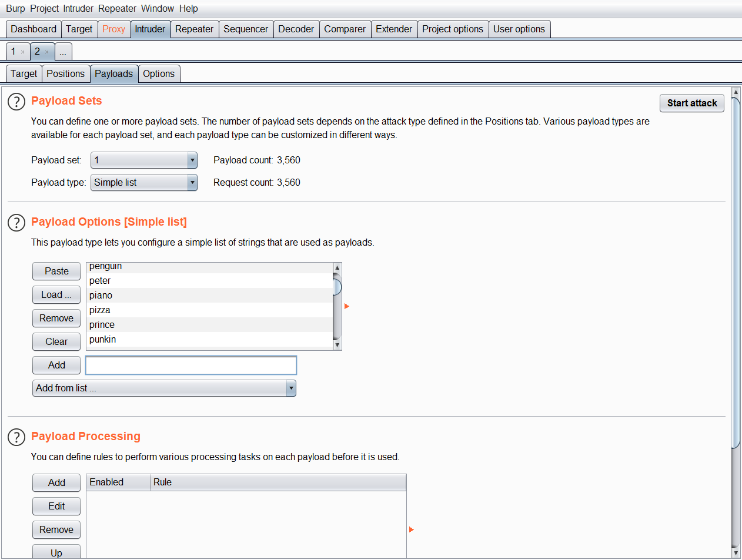Switch to the Decoder tab
Screen dimensions: 742x560
(296, 29)
